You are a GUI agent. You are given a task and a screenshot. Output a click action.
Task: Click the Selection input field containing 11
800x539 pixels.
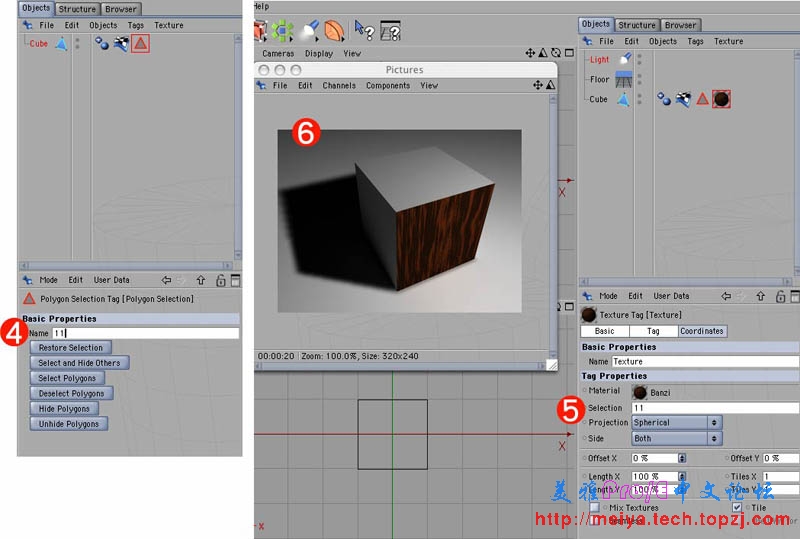point(714,408)
